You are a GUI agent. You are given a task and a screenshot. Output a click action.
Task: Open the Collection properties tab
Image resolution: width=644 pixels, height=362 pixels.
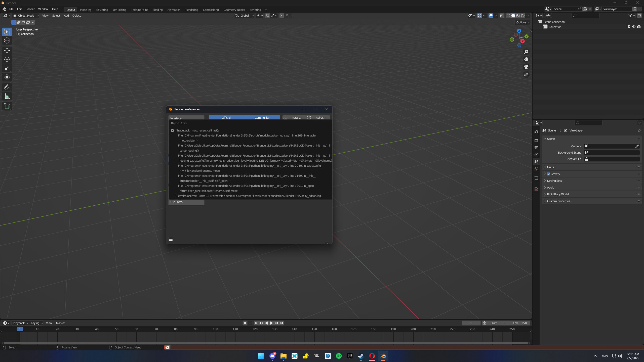[x=536, y=178]
